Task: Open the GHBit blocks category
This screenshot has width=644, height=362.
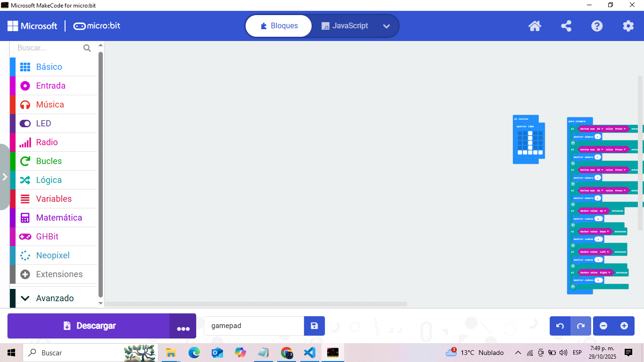Action: (47, 237)
